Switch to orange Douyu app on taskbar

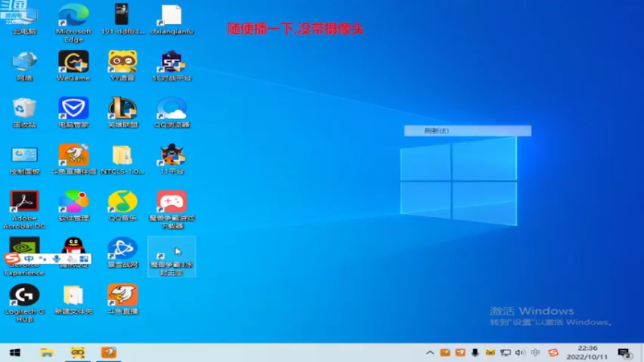pos(109,352)
